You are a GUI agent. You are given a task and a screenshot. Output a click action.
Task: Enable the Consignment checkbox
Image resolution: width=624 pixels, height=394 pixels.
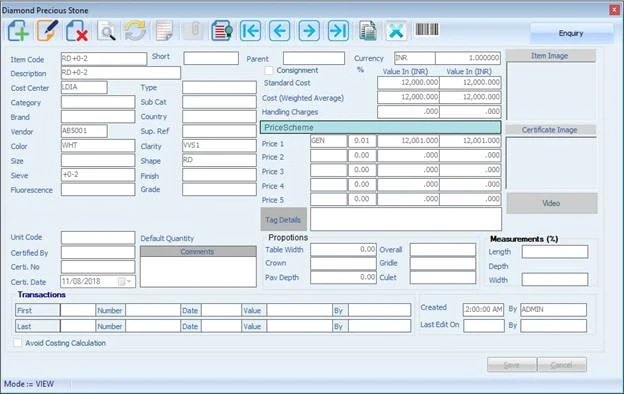coord(269,70)
